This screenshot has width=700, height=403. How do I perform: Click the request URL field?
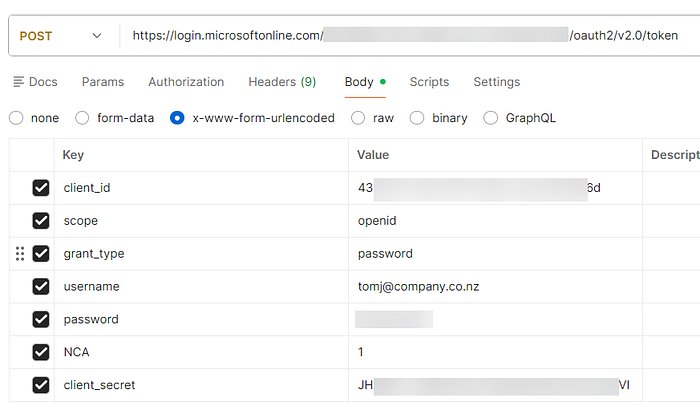pos(408,36)
